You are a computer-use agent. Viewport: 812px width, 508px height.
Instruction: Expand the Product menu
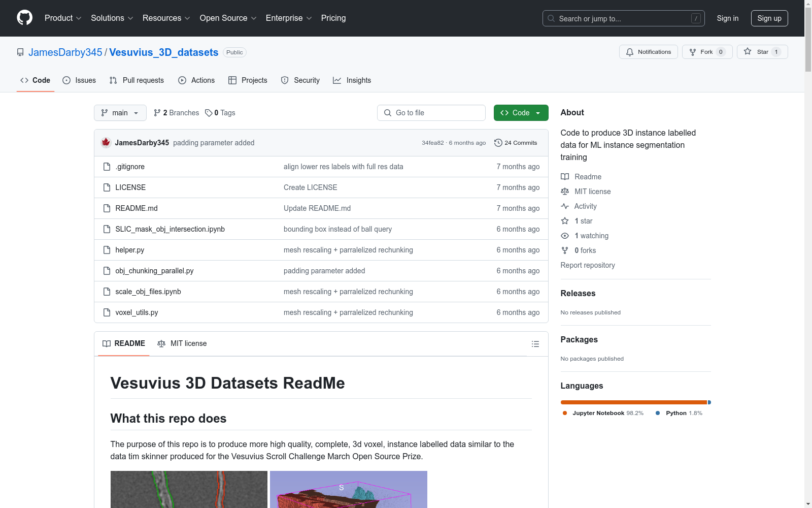coord(63,18)
